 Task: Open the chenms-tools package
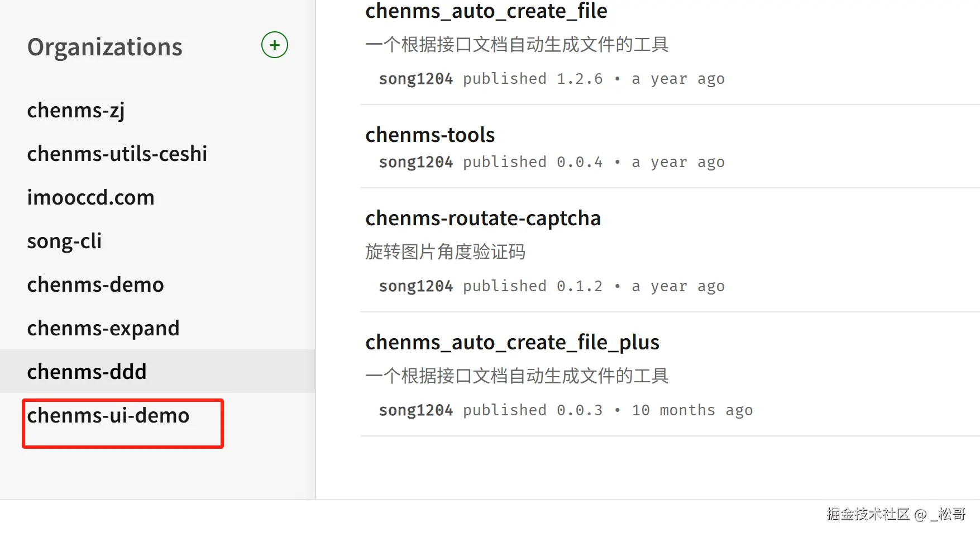coord(430,135)
